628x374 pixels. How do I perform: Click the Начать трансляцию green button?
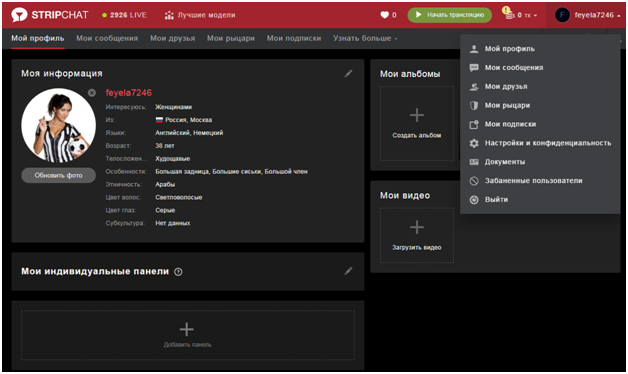(450, 15)
